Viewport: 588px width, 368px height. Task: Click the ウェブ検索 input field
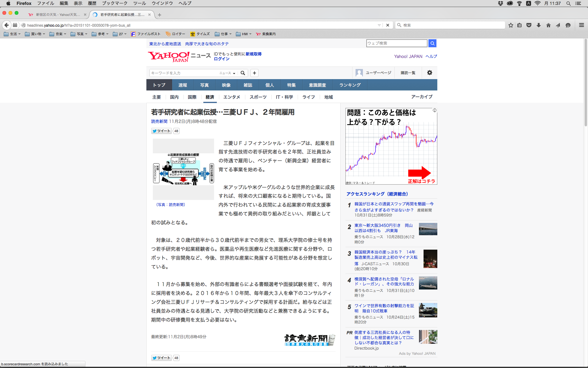pos(397,43)
